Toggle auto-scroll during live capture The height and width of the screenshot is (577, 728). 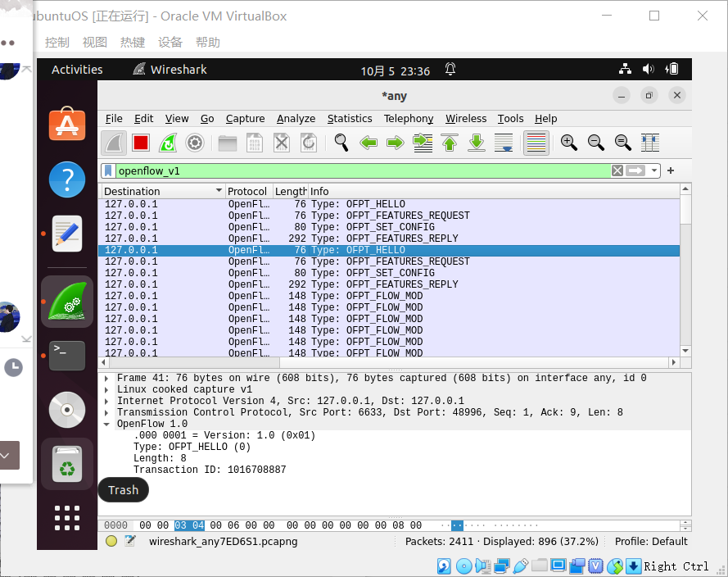pos(504,143)
